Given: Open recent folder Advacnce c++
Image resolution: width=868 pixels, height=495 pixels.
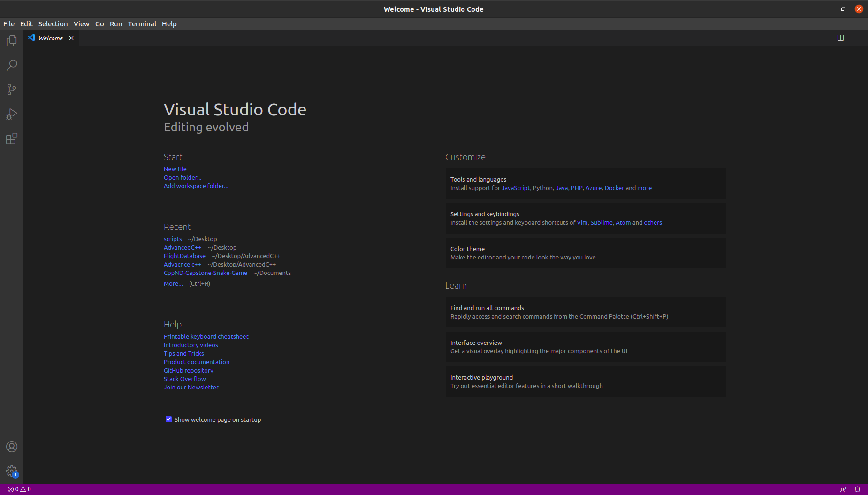Looking at the screenshot, I should (182, 264).
